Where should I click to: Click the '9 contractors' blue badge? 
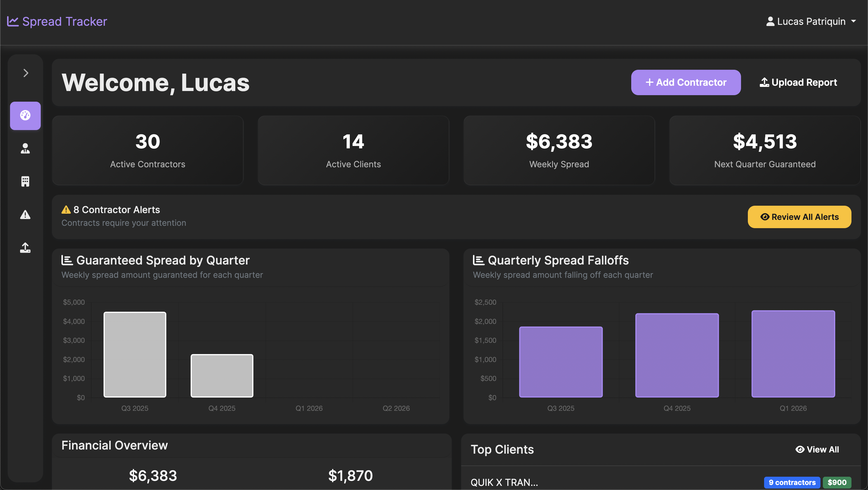click(x=792, y=482)
